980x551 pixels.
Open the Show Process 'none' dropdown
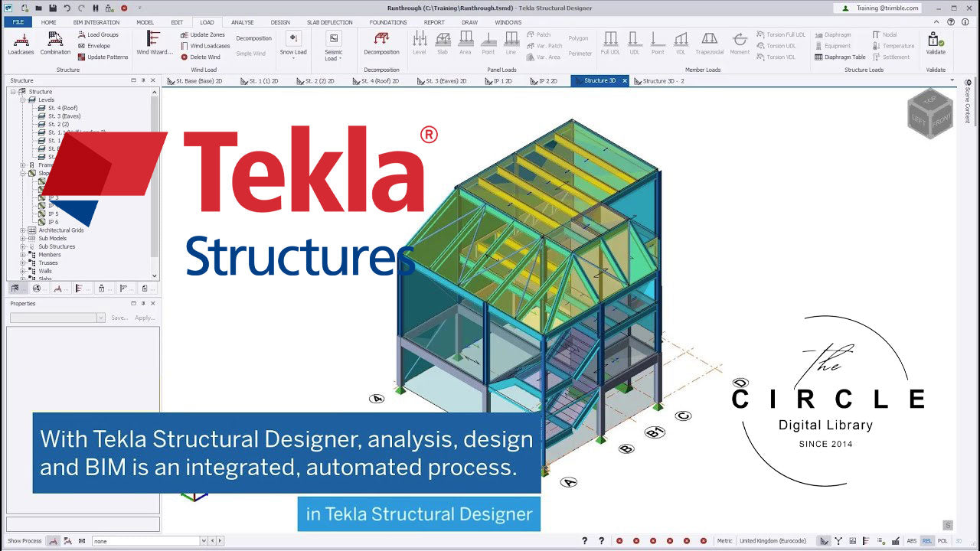[204, 541]
